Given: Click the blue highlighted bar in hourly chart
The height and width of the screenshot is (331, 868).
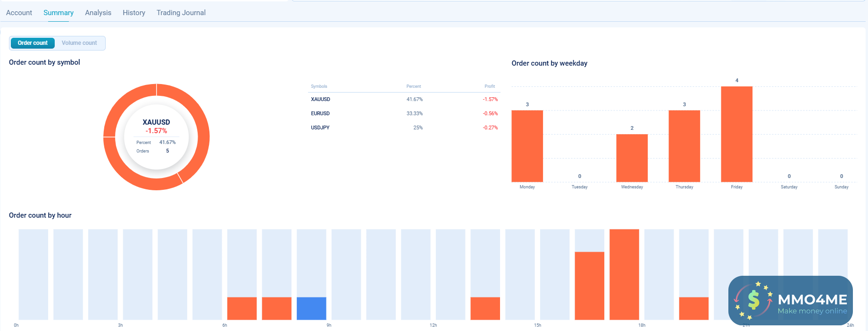Looking at the screenshot, I should click(x=311, y=308).
